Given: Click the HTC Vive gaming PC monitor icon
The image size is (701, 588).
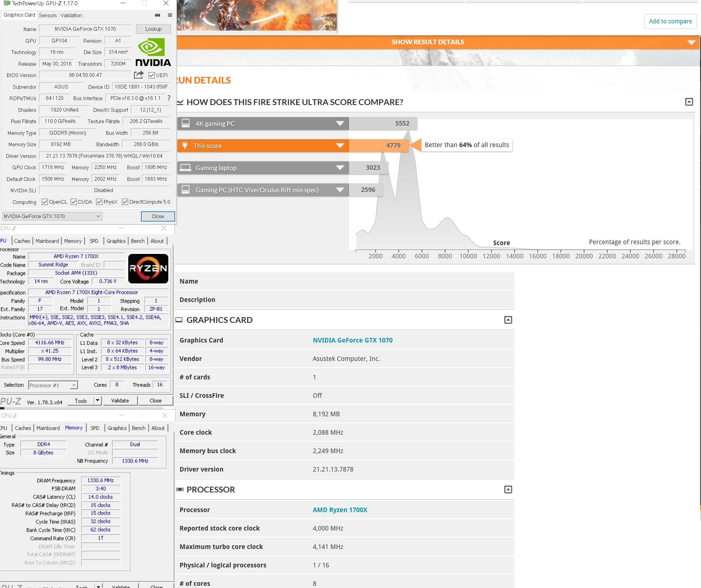Looking at the screenshot, I should point(186,190).
